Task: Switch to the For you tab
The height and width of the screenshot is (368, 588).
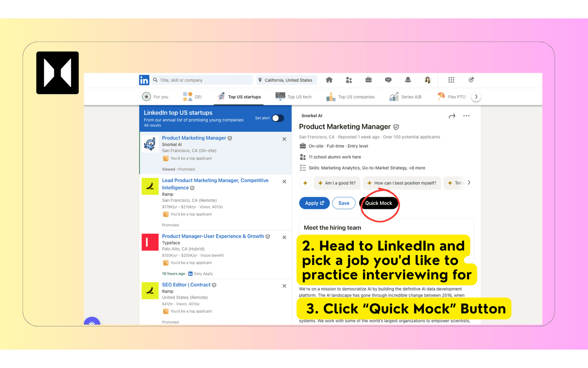Action: pyautogui.click(x=155, y=97)
